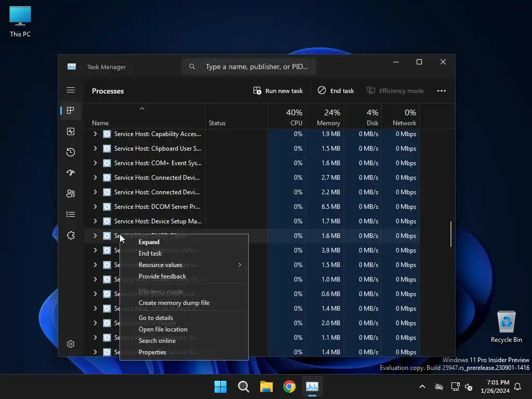Click the Efficiency mode toolbar button
Image resolution: width=532 pixels, height=399 pixels.
point(395,90)
